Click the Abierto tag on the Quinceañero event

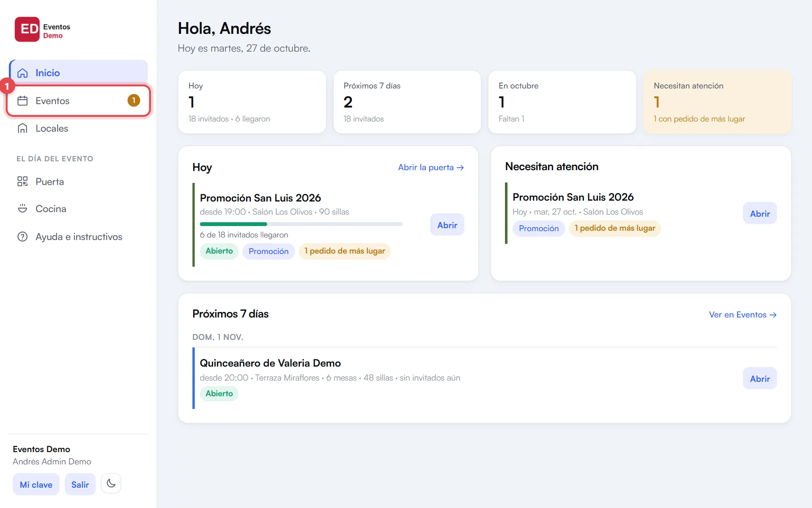(219, 394)
